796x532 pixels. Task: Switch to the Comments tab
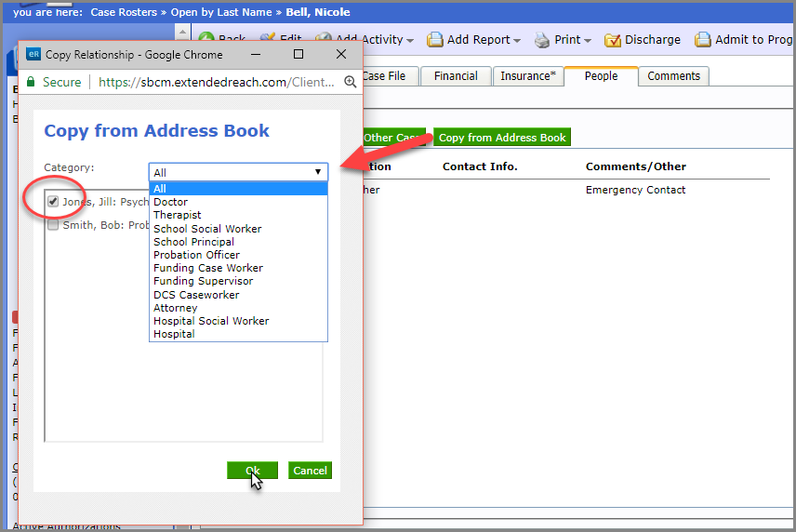click(673, 76)
